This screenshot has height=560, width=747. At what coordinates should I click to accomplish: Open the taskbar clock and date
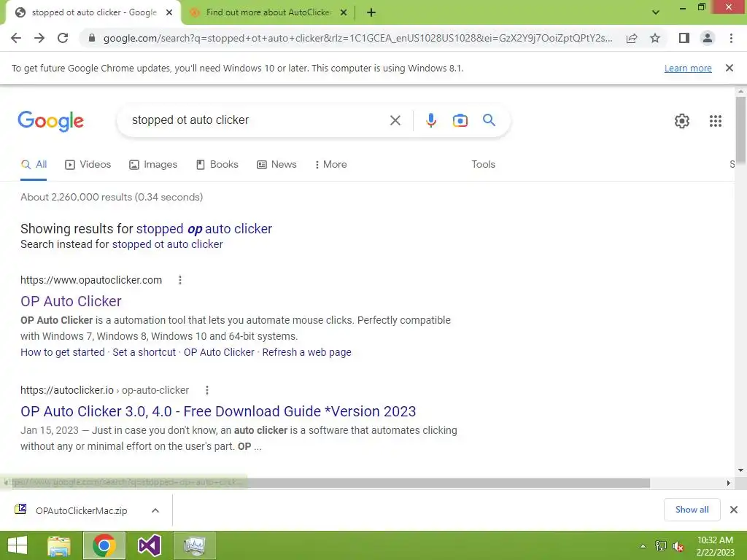715,545
